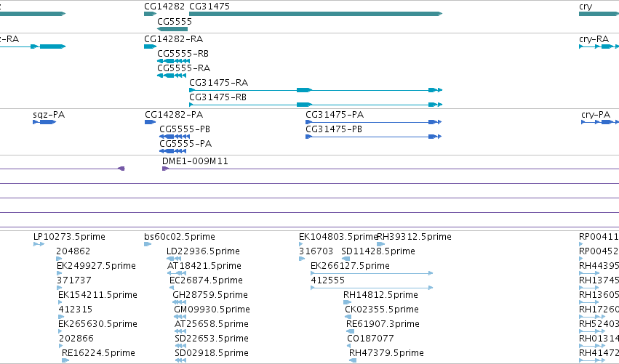The height and width of the screenshot is (364, 619).
Task: Click the cry gene label
Action: 586,7
